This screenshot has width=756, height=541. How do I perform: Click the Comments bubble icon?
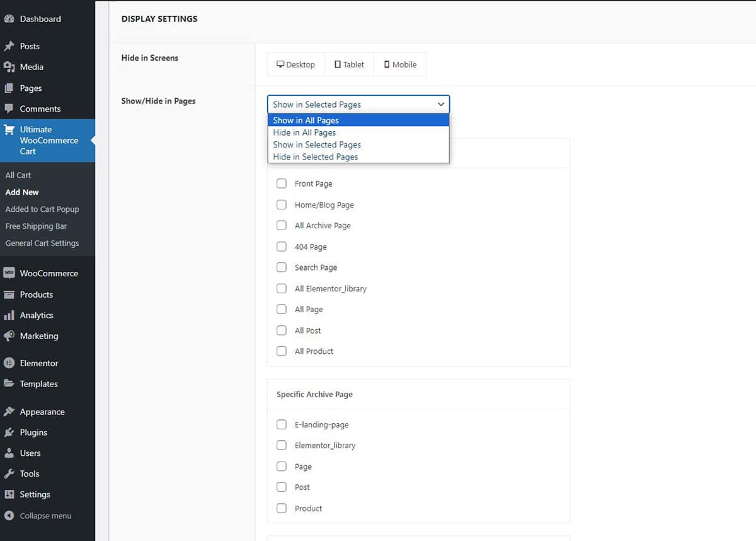pos(9,108)
